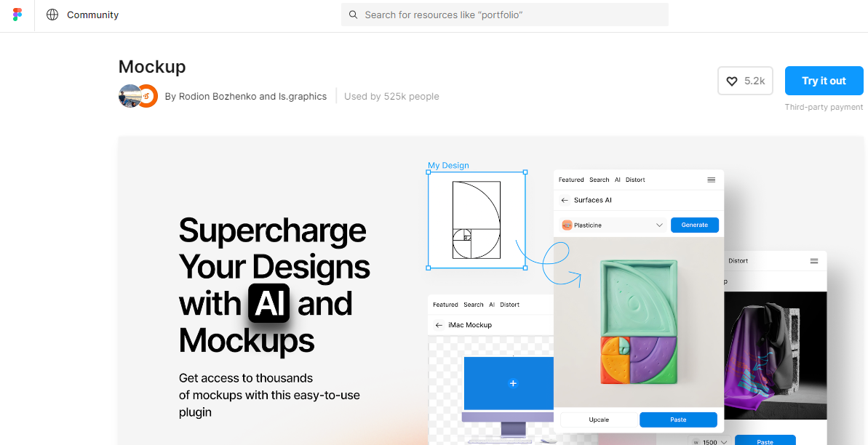
Task: Select the Upcale button
Action: pos(599,420)
